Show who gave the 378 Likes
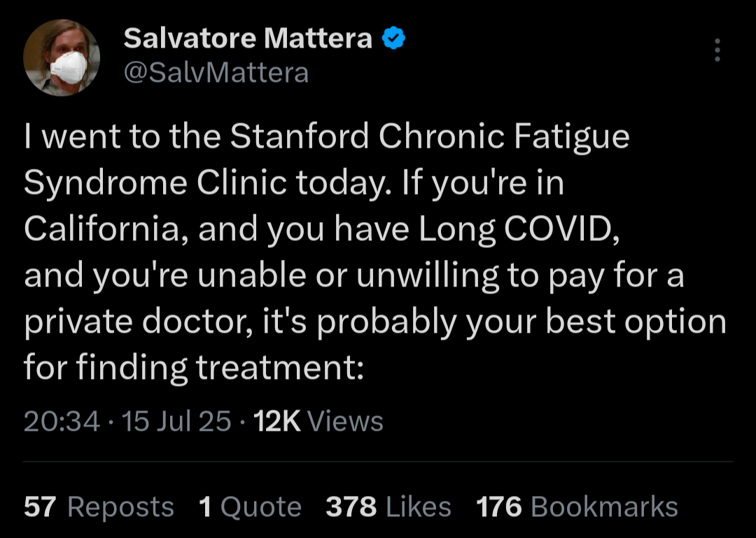The image size is (756, 538). tap(388, 506)
